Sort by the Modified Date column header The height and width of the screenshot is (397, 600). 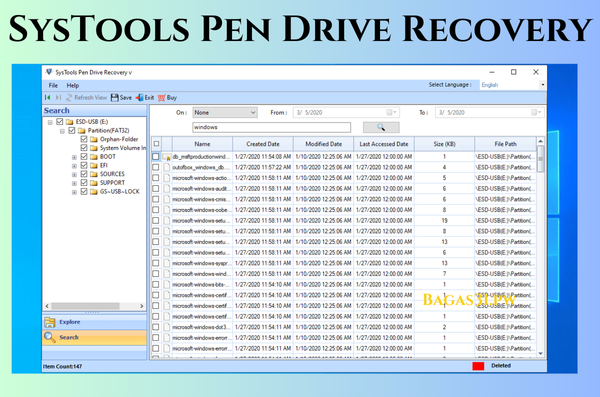[x=324, y=144]
